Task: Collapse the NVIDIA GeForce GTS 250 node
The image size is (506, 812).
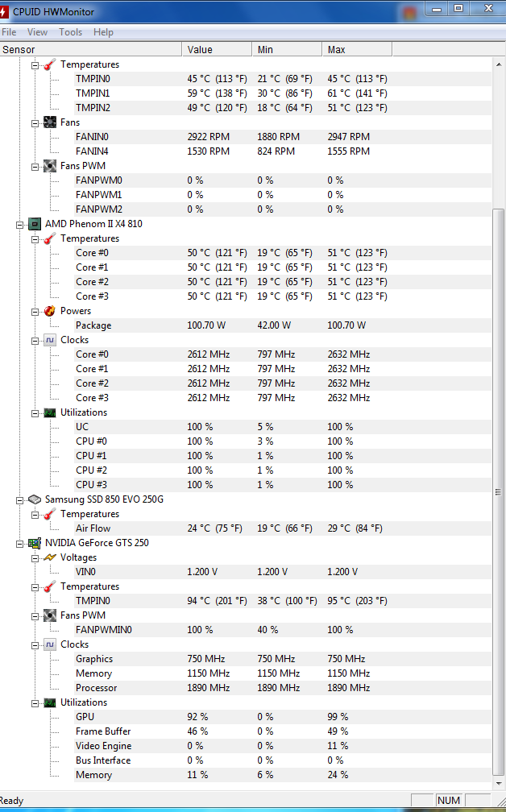Action: tap(20, 543)
